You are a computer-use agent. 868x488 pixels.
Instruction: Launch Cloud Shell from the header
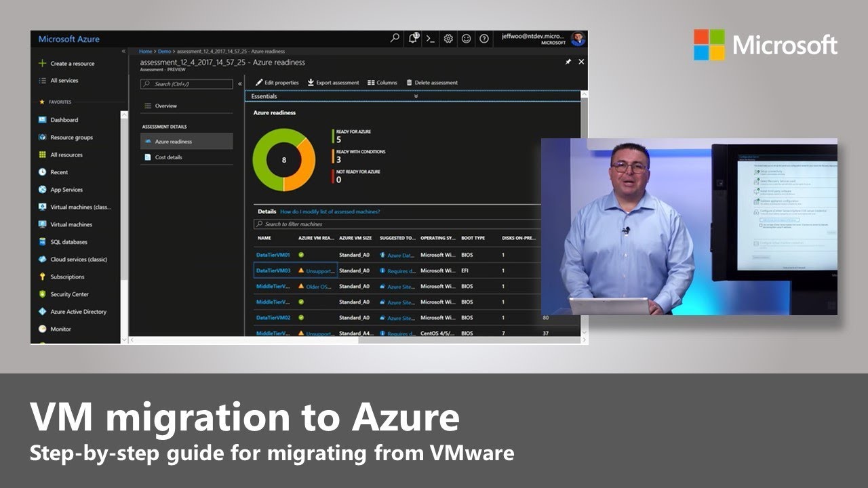[x=431, y=39]
